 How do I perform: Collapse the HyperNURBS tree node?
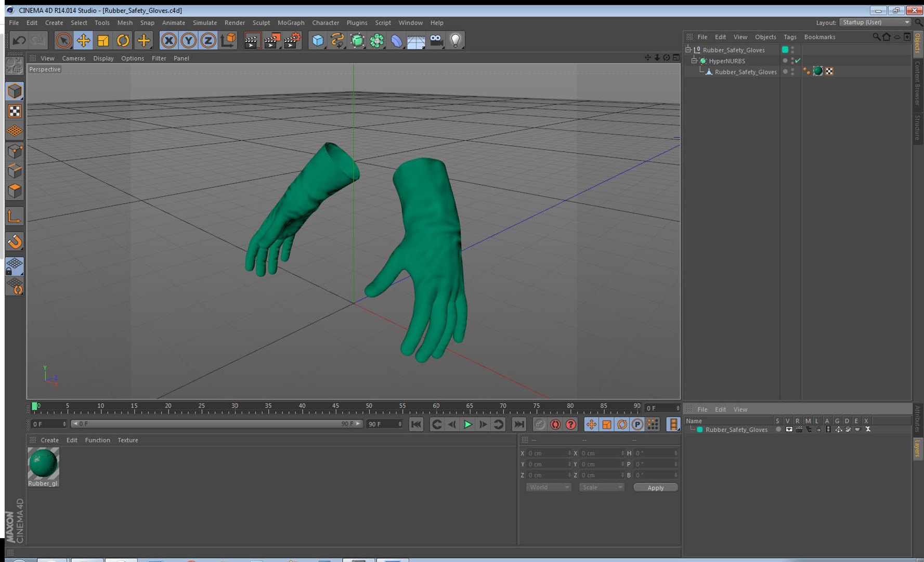(694, 61)
